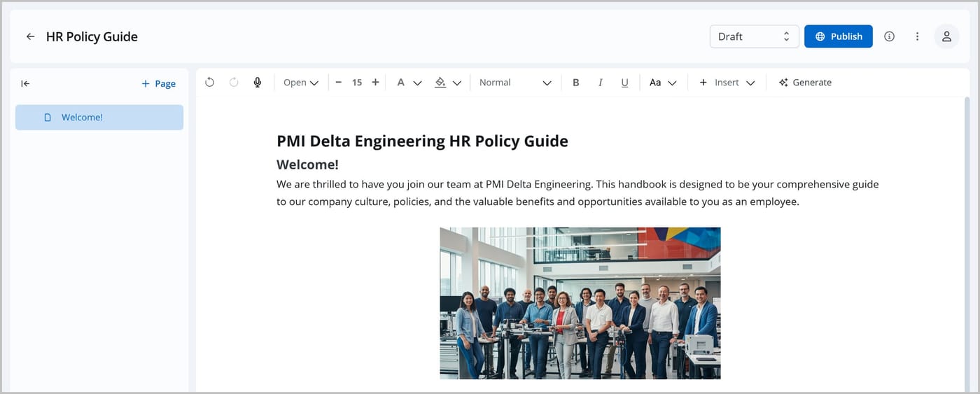Toggle underline formatting
980x394 pixels.
[x=624, y=83]
